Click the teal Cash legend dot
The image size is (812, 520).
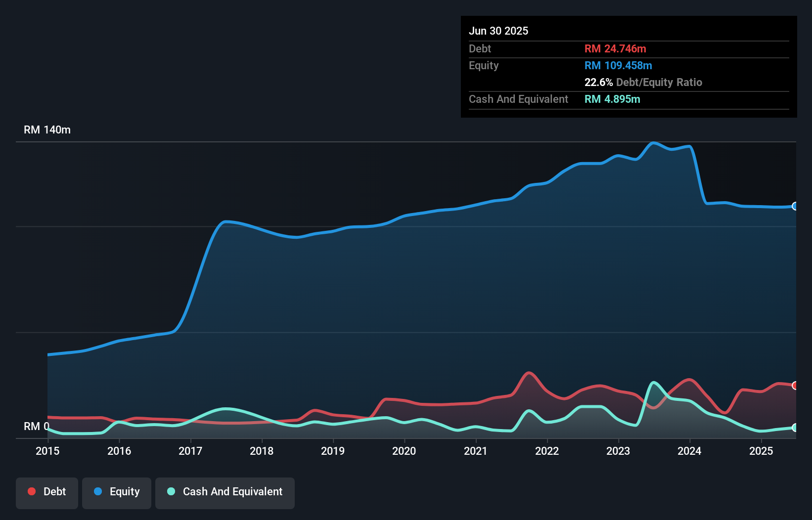point(171,491)
